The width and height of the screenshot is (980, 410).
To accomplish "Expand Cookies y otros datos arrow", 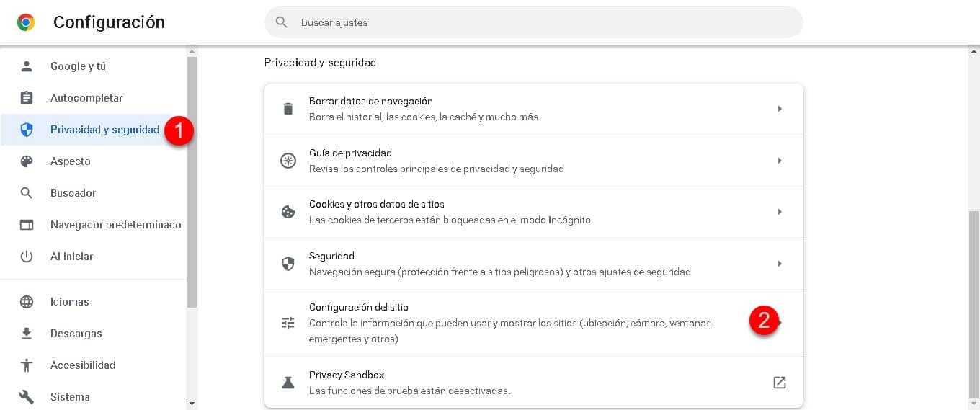I will [780, 212].
